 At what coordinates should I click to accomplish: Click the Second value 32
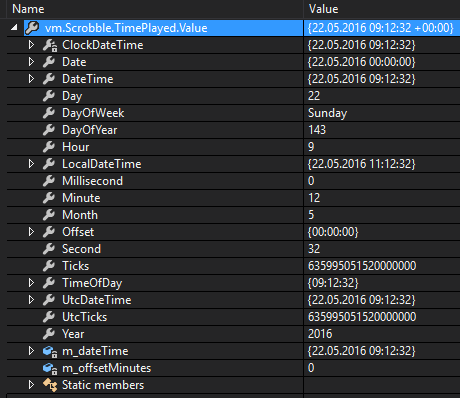tap(314, 249)
